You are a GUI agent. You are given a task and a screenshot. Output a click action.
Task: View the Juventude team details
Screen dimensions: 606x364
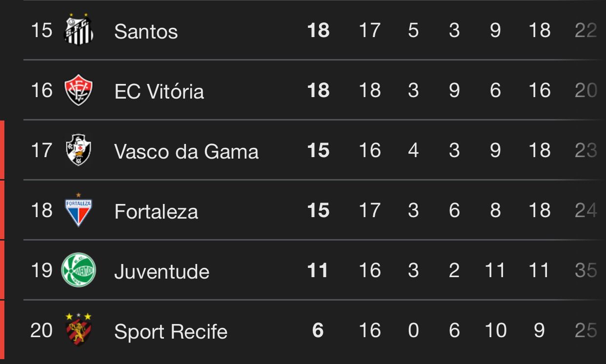[x=162, y=272]
